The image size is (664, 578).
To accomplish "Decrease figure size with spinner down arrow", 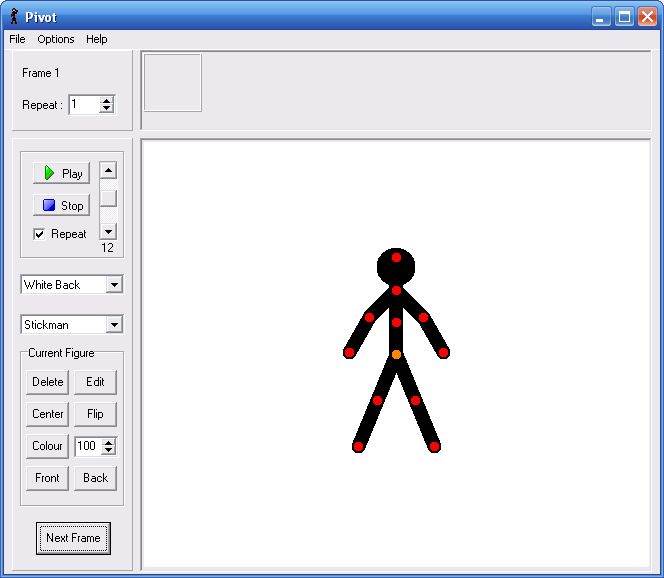I will (109, 450).
